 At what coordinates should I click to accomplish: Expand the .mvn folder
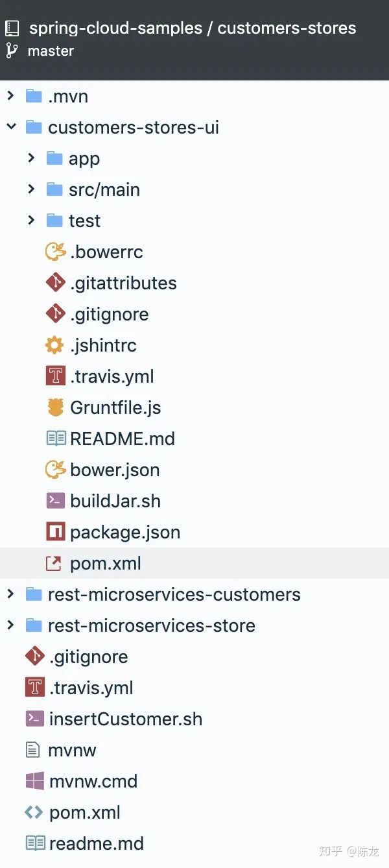10,96
